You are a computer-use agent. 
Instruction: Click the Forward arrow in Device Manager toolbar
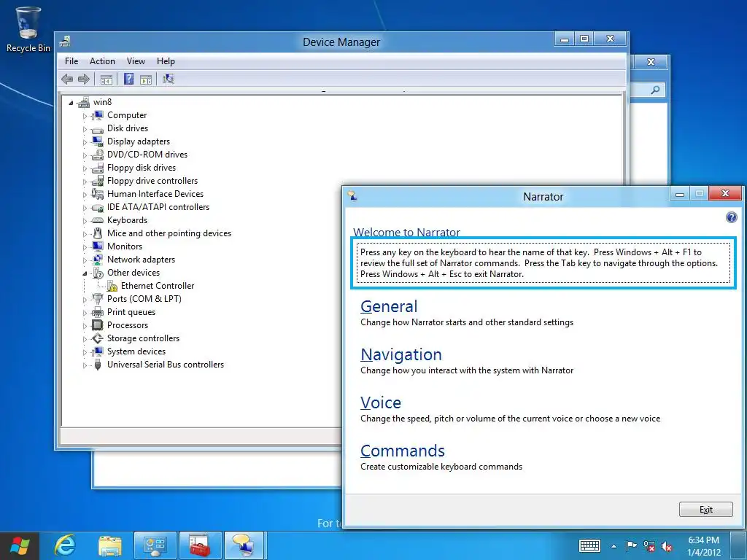(84, 79)
